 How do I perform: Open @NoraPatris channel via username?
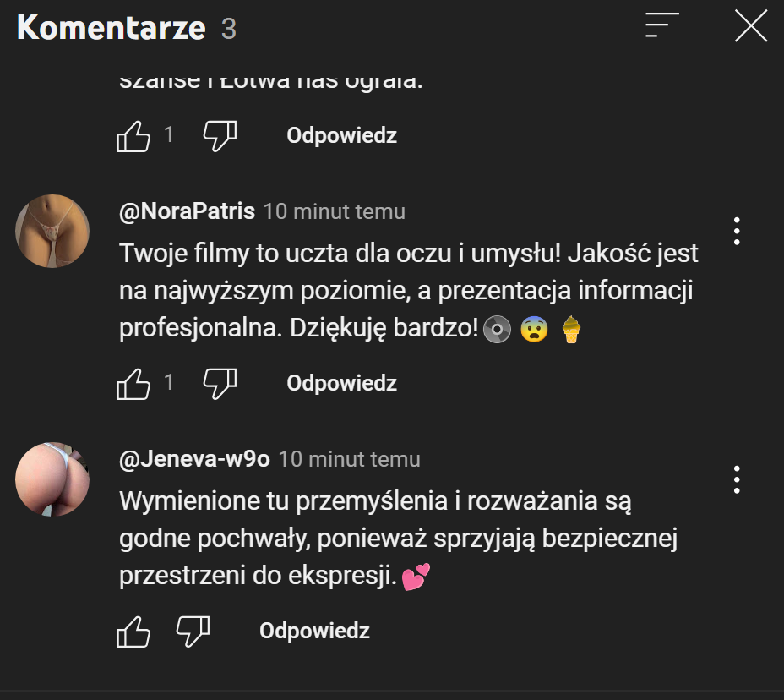pos(187,211)
